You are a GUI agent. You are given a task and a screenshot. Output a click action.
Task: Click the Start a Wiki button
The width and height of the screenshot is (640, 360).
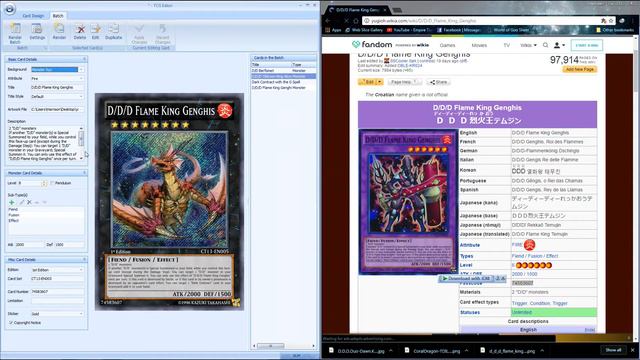click(x=587, y=45)
